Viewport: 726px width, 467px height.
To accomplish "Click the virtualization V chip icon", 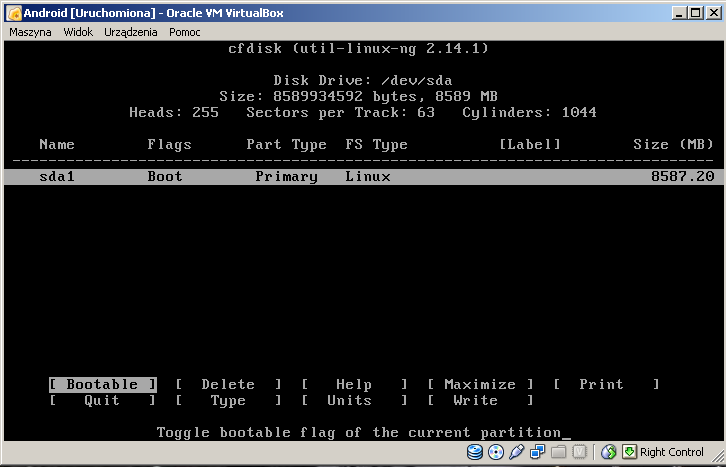I will 579,452.
